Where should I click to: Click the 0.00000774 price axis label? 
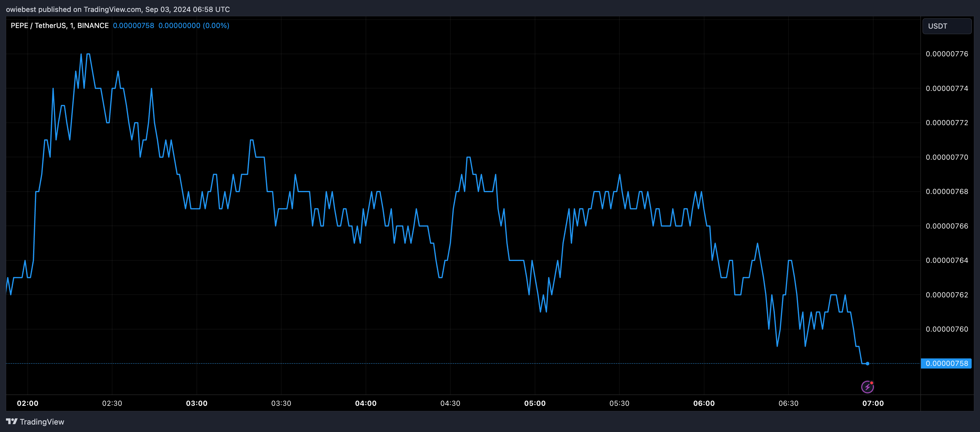[947, 88]
